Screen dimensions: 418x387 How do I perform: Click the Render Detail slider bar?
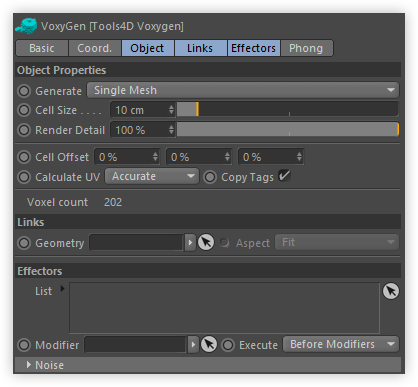(x=288, y=129)
